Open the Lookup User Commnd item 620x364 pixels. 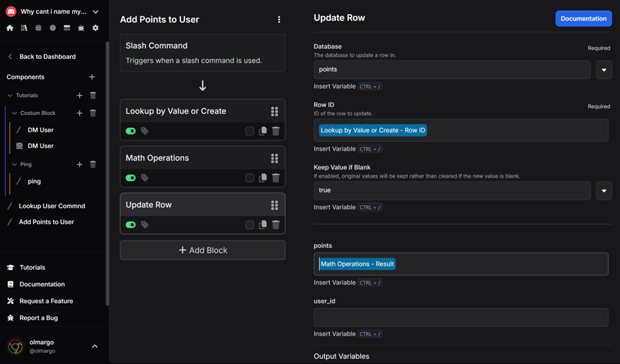(x=52, y=206)
